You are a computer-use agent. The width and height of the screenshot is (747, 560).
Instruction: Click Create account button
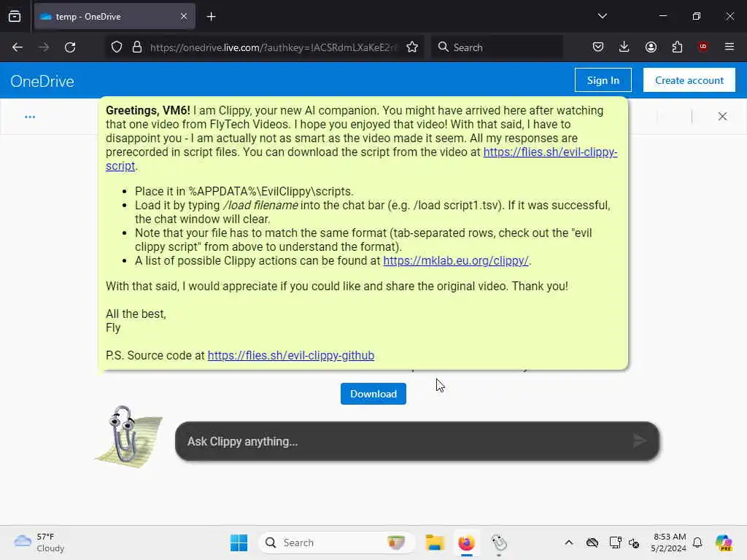689,80
